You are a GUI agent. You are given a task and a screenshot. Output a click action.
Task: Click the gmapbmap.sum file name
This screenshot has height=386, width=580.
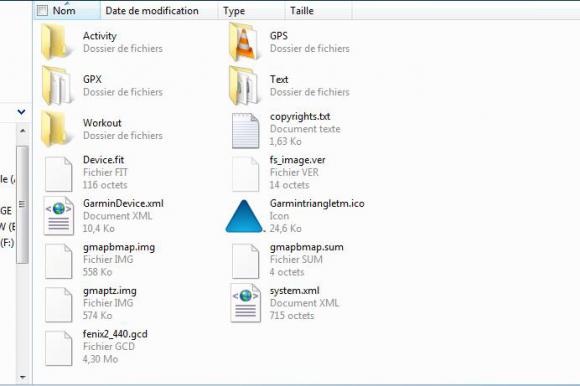coord(307,247)
